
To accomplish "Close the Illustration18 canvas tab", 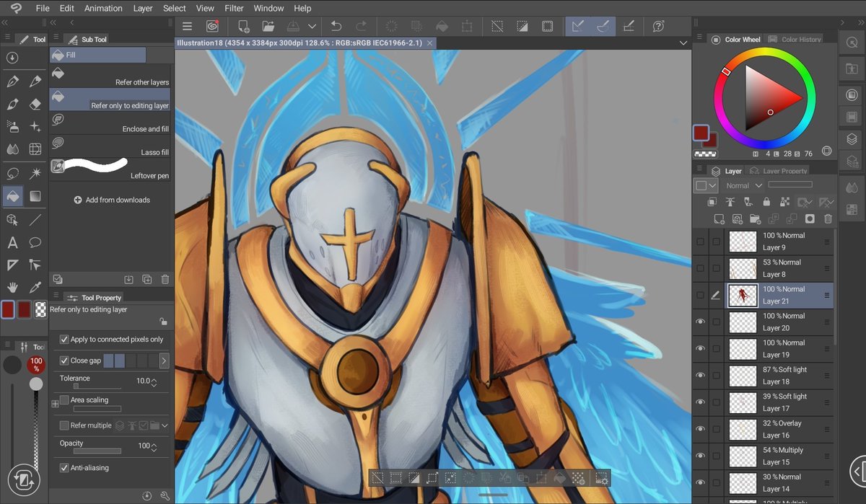I will pos(430,43).
